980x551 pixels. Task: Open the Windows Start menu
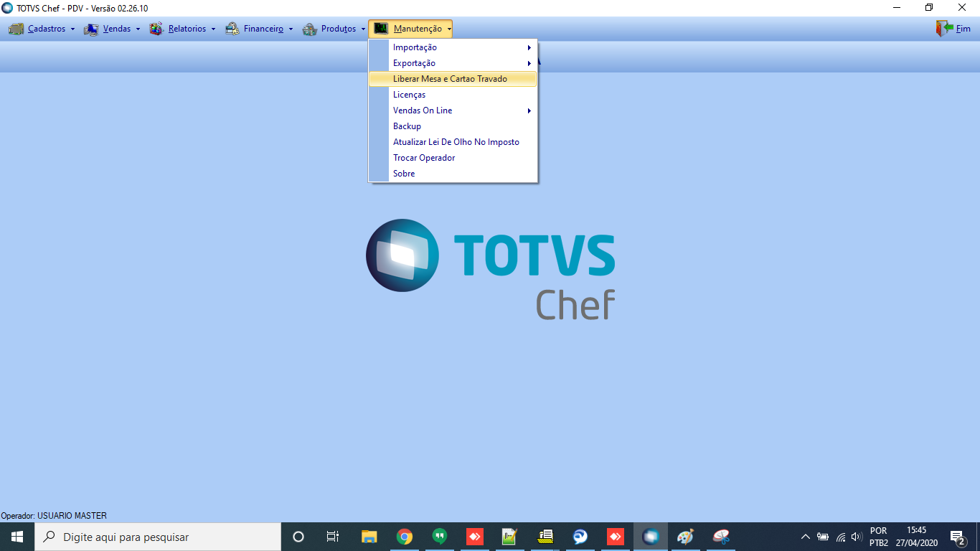pos(17,537)
